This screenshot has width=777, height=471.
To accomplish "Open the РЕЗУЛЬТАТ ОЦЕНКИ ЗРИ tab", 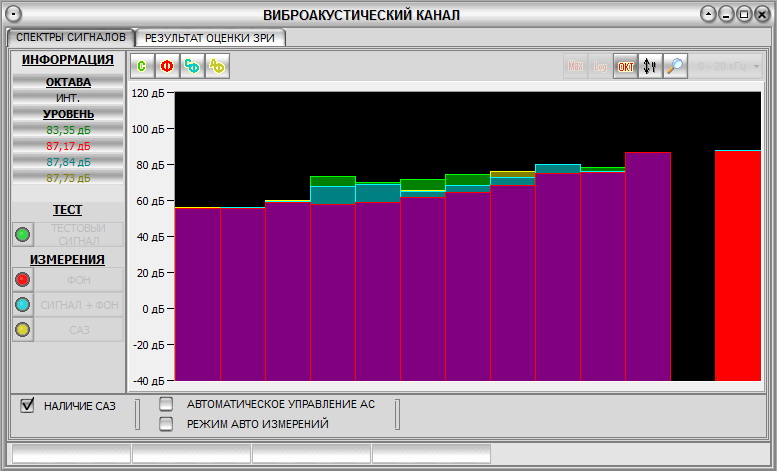I will click(x=211, y=37).
